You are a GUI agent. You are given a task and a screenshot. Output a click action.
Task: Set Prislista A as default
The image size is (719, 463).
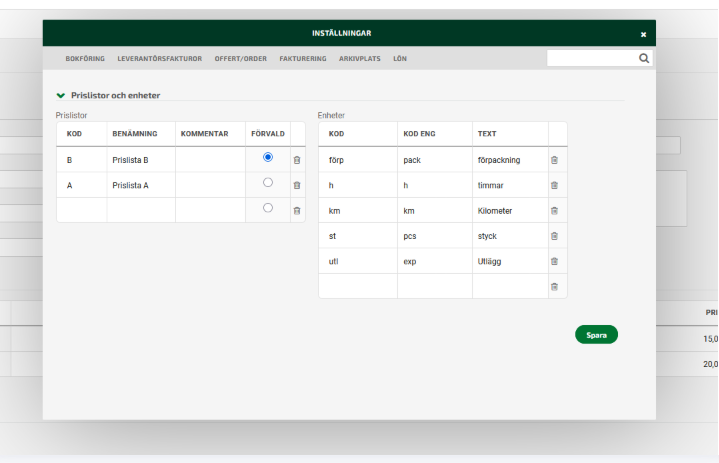pyautogui.click(x=268, y=182)
